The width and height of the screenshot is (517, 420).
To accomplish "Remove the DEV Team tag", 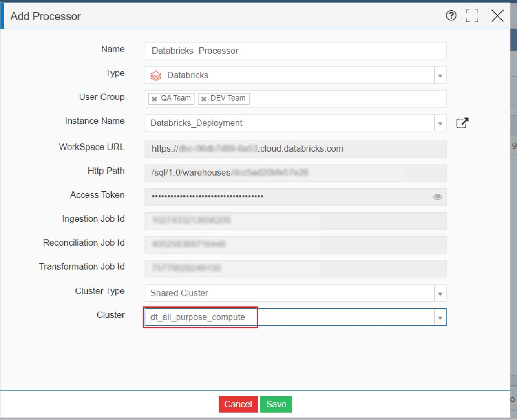I will tap(204, 98).
